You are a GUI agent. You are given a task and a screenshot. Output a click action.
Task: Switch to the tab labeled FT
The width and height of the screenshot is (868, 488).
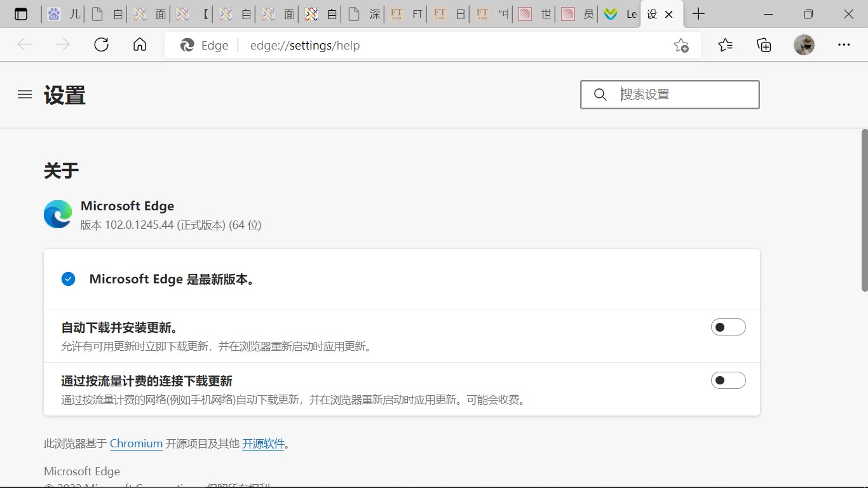click(x=406, y=14)
